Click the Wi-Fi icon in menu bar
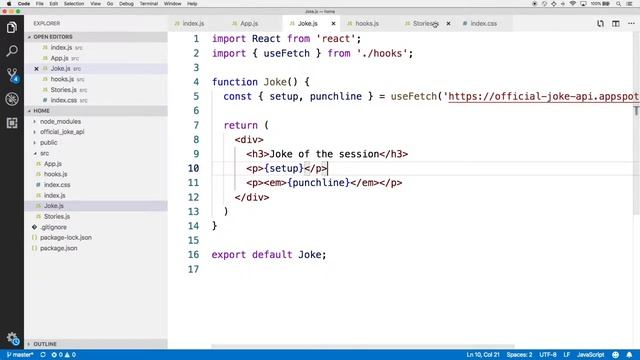640x360 pixels. [x=573, y=4]
